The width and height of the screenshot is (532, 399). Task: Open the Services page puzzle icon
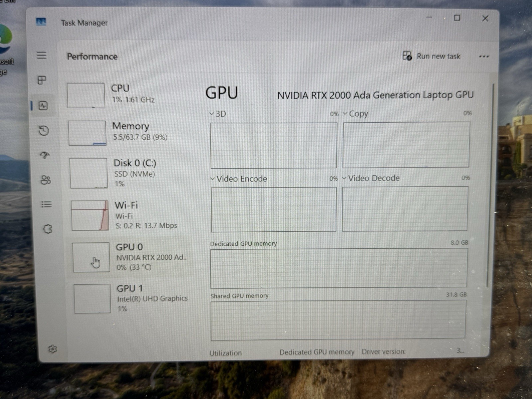click(x=48, y=229)
